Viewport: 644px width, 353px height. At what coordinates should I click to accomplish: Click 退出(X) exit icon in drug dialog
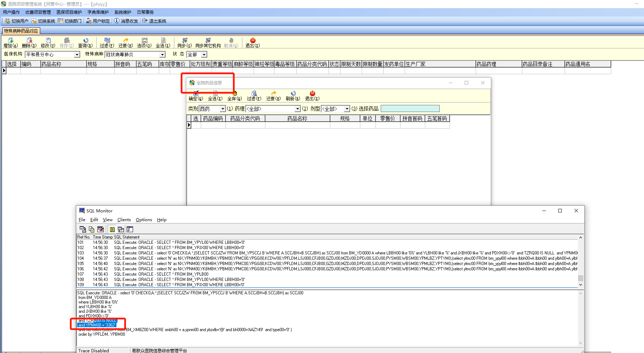[x=312, y=93]
